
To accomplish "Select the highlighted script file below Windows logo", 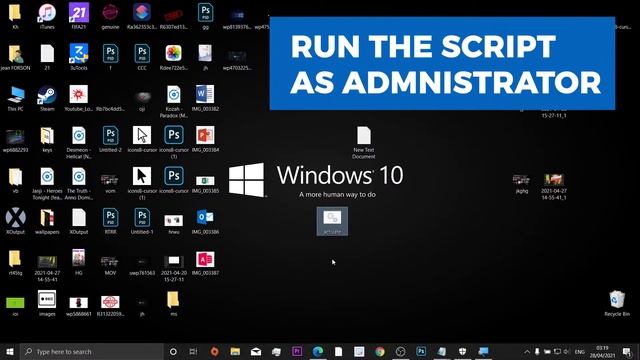I will 332,221.
